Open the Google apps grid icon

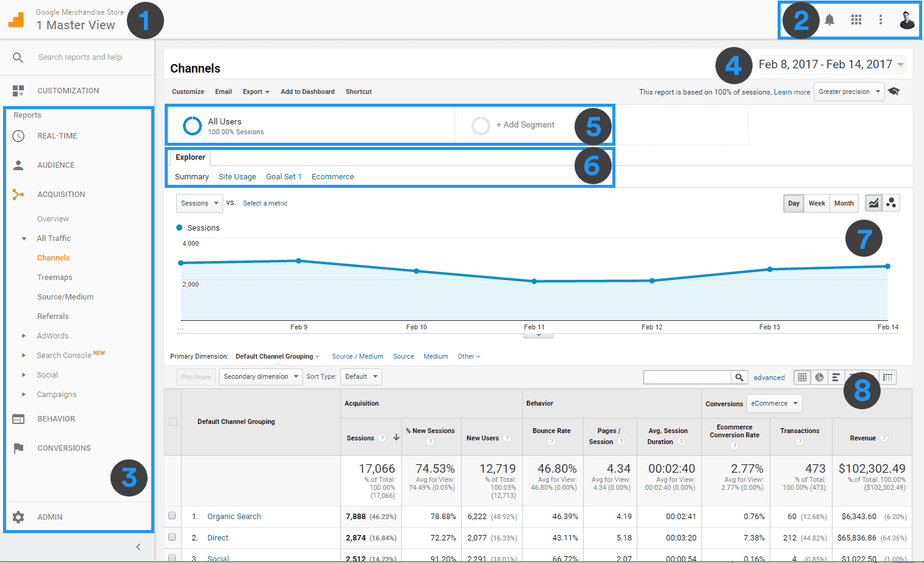856,20
